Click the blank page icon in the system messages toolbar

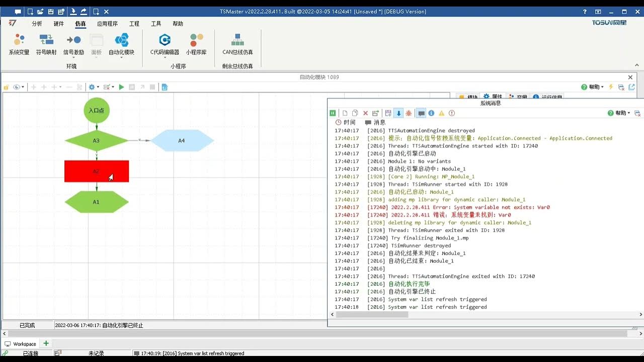point(345,113)
